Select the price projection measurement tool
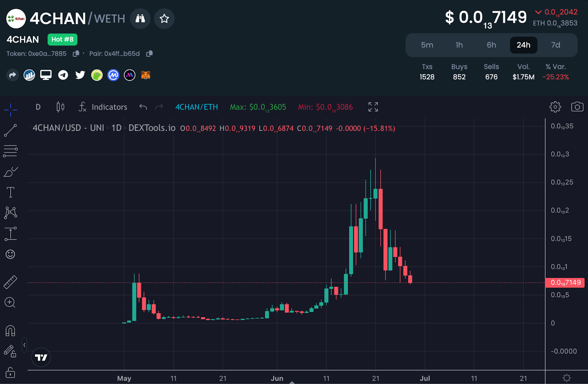This screenshot has width=588, height=384. click(x=11, y=234)
